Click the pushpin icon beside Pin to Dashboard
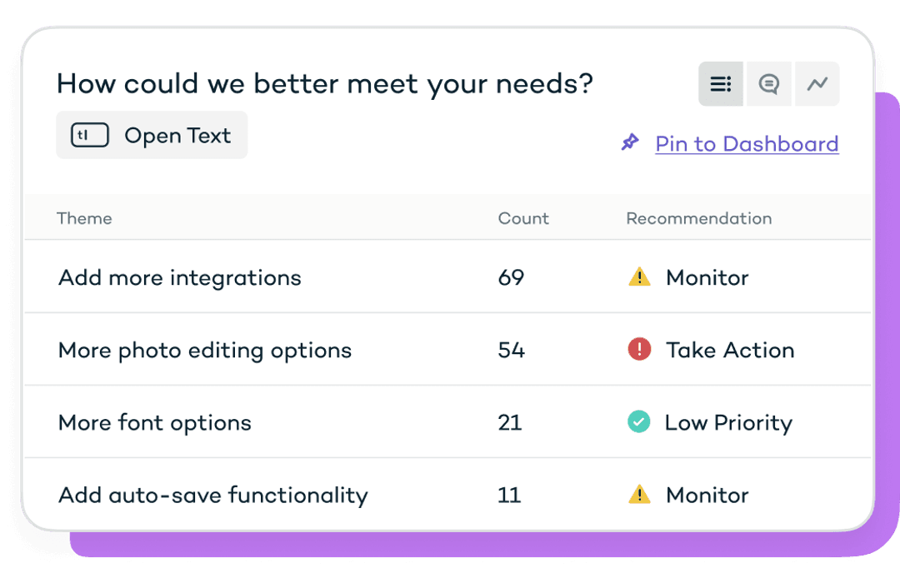This screenshot has width=900, height=588. coord(630,142)
